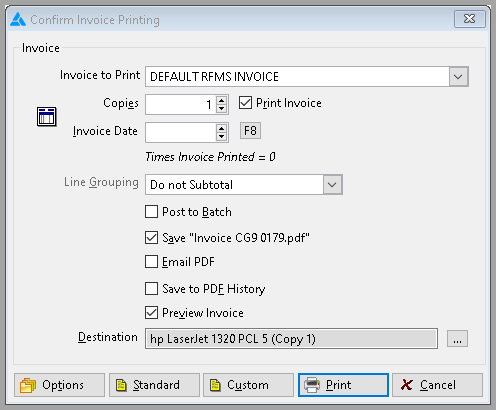Click the Custom button with document icon
Viewport: 496px width, 410px height.
coord(248,385)
